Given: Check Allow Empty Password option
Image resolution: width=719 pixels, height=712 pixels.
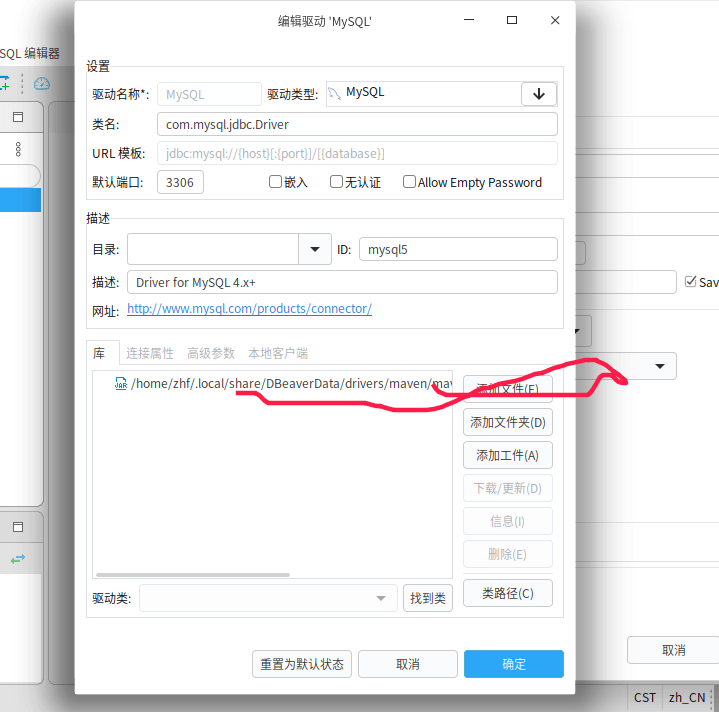Looking at the screenshot, I should [x=409, y=182].
